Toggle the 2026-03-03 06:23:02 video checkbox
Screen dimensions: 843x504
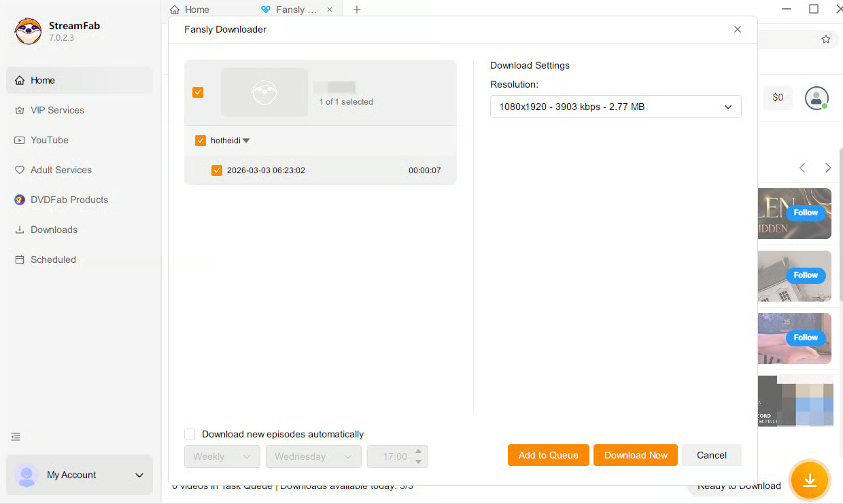point(217,170)
